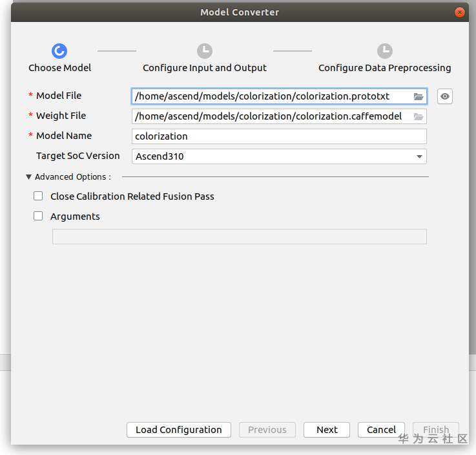Image resolution: width=476 pixels, height=455 pixels.
Task: Click the Model File path field
Action: (271, 96)
